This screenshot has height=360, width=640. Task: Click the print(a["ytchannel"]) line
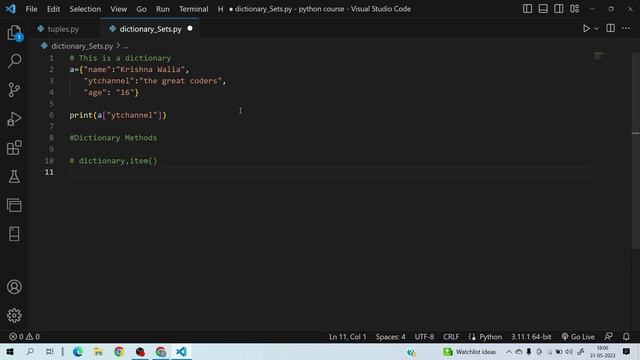click(118, 116)
